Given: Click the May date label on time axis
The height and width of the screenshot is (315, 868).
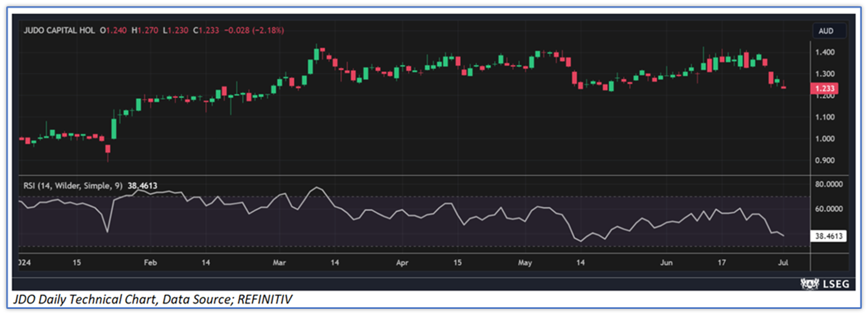Looking at the screenshot, I should pos(525,263).
